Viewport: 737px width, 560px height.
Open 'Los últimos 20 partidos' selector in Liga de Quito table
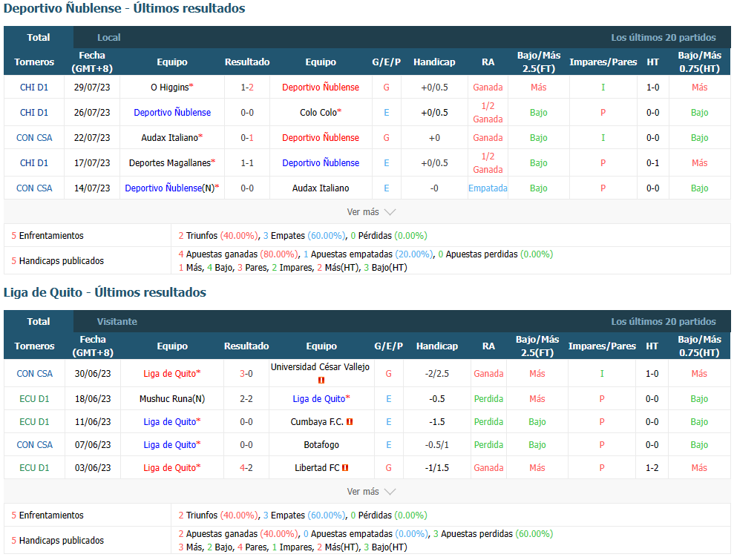click(x=664, y=322)
